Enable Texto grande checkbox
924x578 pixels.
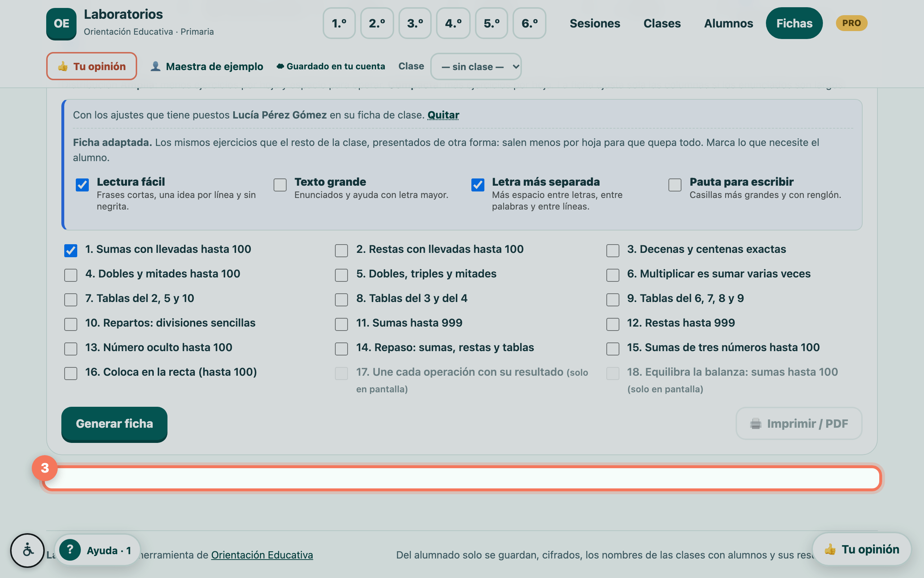[x=280, y=185]
